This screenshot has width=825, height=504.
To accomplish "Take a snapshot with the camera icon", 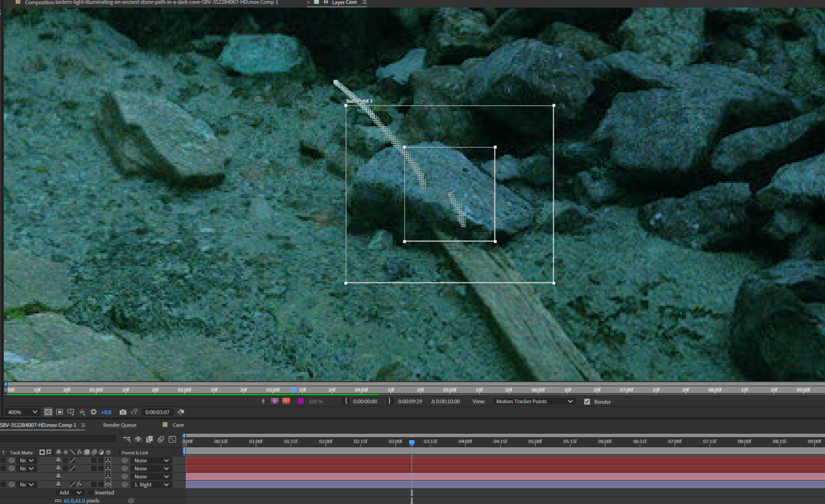I will (123, 412).
